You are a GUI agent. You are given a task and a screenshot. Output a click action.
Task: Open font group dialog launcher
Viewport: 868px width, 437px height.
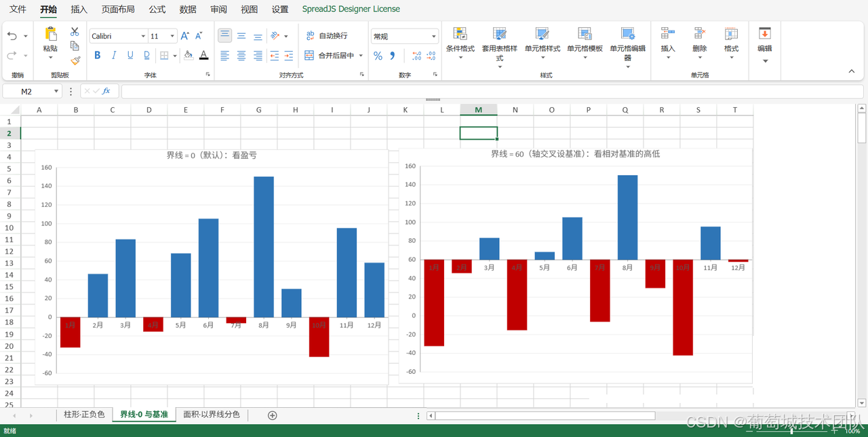click(208, 75)
